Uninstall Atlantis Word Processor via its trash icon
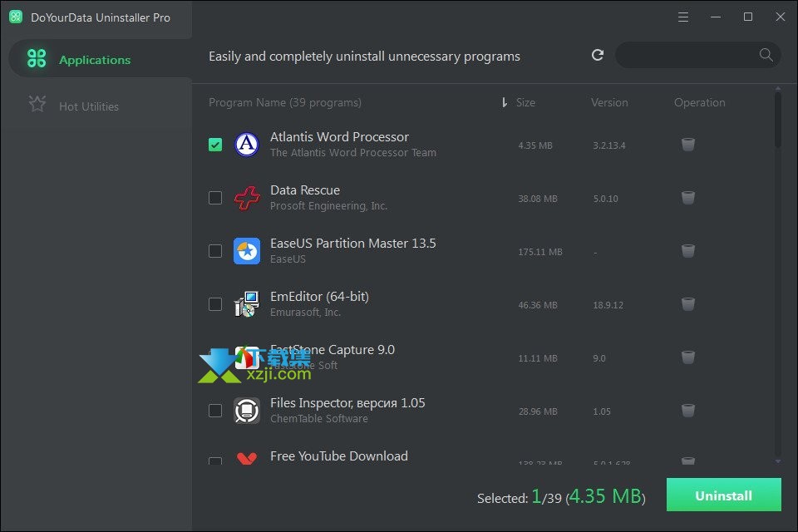Screen dimensions: 798x532 point(688,145)
